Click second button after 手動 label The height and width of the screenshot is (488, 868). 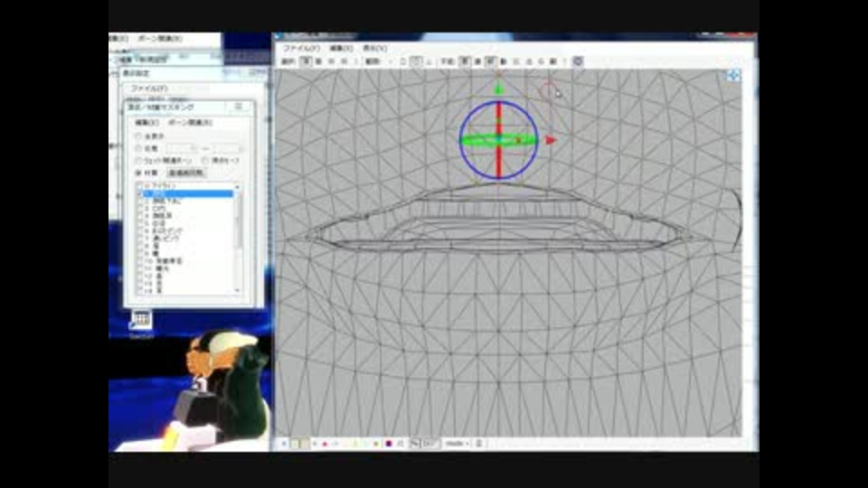[477, 62]
